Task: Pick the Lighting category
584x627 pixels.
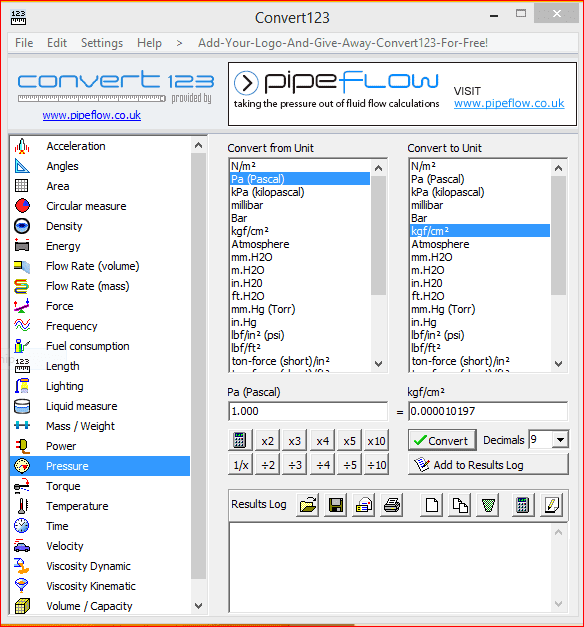Action: (x=100, y=386)
